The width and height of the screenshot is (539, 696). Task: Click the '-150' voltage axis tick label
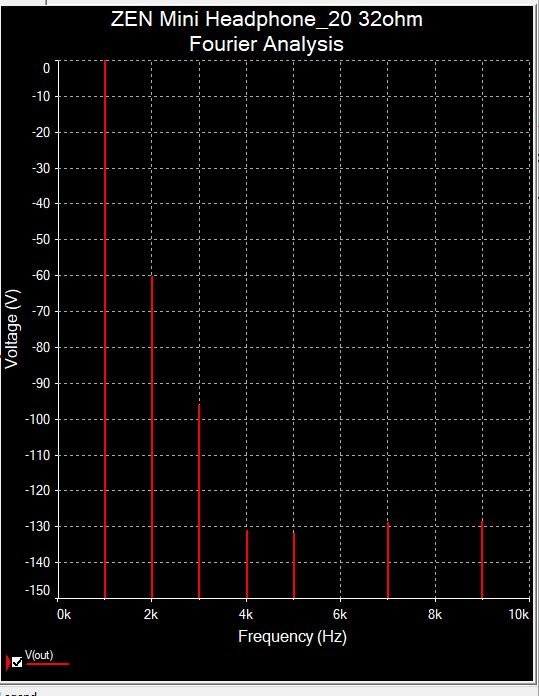pos(38,591)
